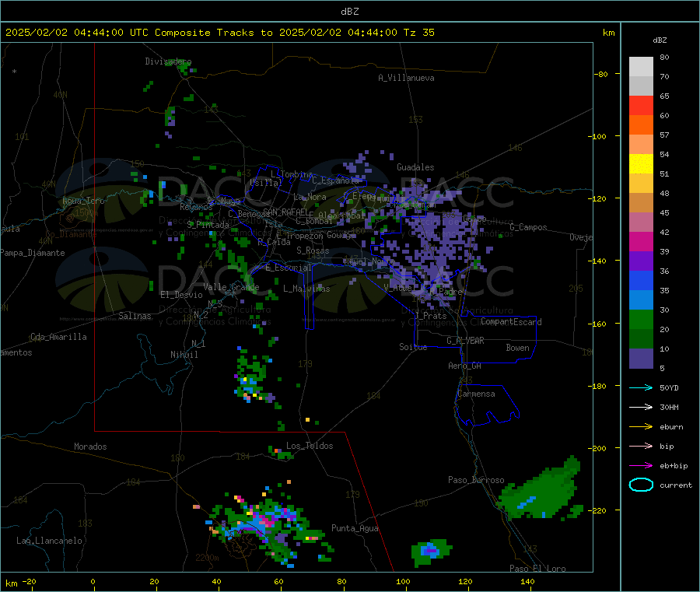Click the -200 km tick on the right axis
Image resolution: width=700 pixels, height=592 pixels.
(x=597, y=448)
